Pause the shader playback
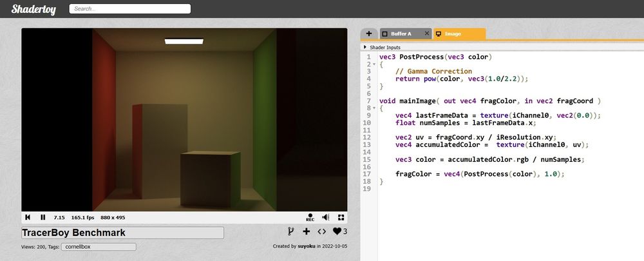This screenshot has width=644, height=261. coord(43,217)
